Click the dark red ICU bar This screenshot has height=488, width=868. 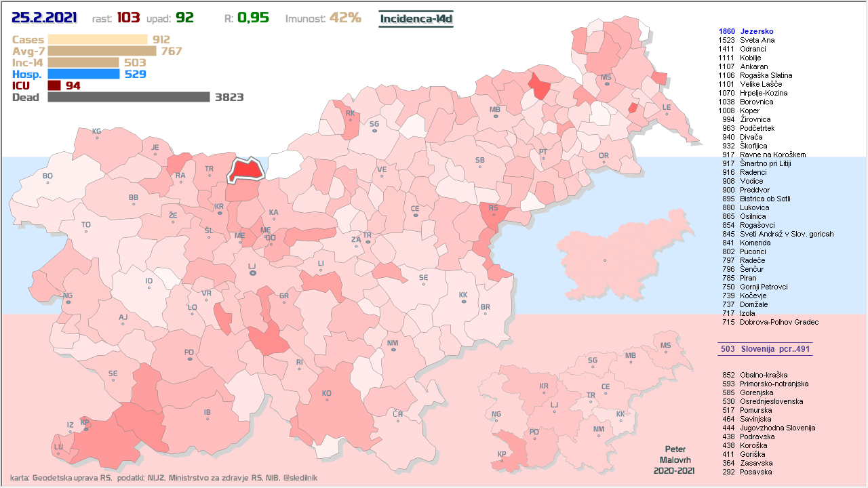click(x=54, y=85)
